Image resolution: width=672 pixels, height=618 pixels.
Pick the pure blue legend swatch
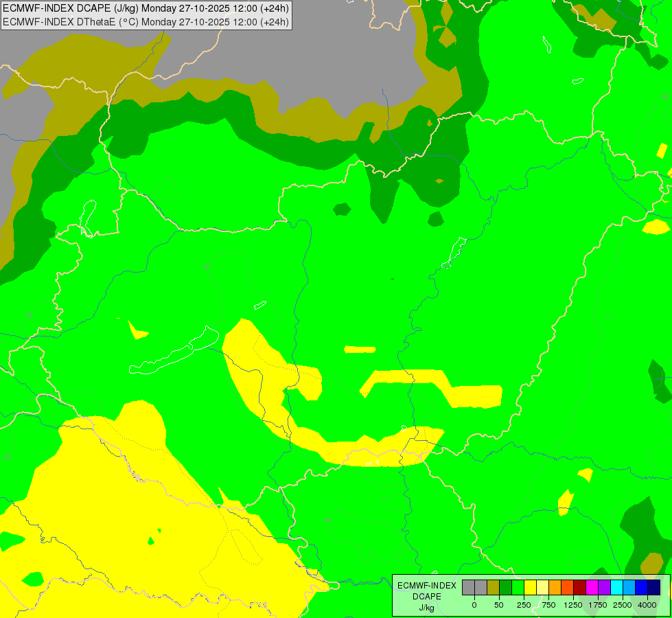coord(642,587)
